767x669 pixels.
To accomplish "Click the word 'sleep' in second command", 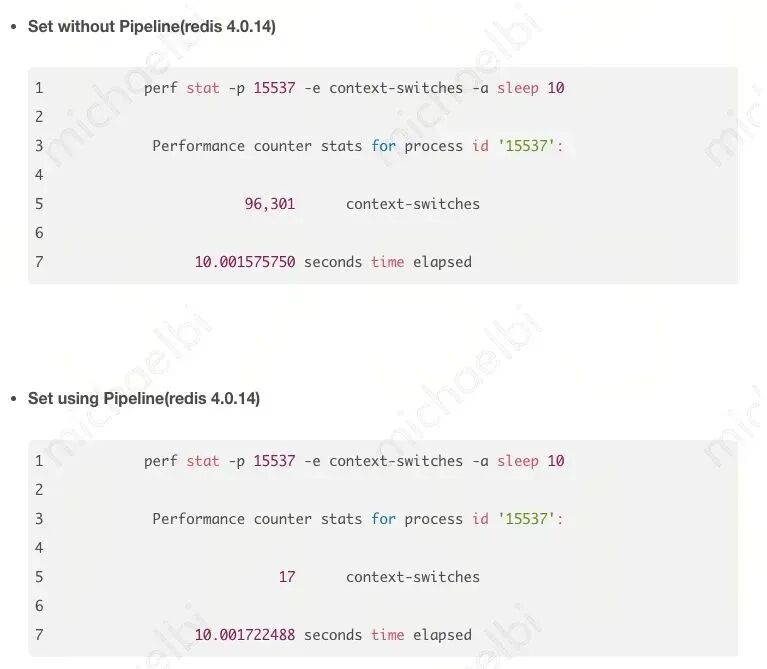I will [x=518, y=461].
